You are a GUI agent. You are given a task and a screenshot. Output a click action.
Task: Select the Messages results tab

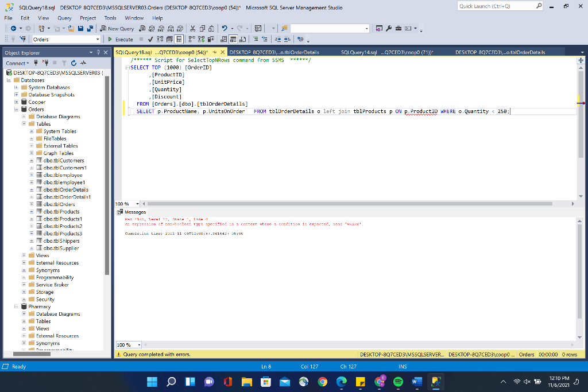(131, 212)
